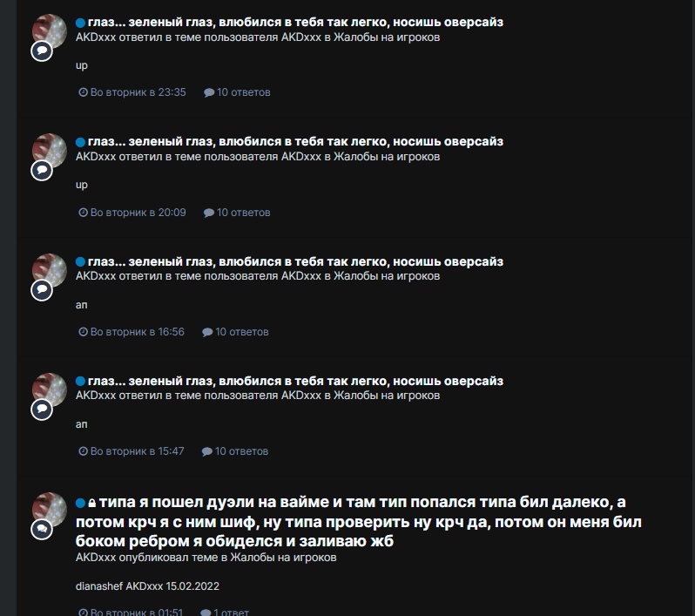Viewport: 695px width, 616px height.
Task: Click the AKDxxx author name in 16:56 entry
Action: [x=96, y=276]
